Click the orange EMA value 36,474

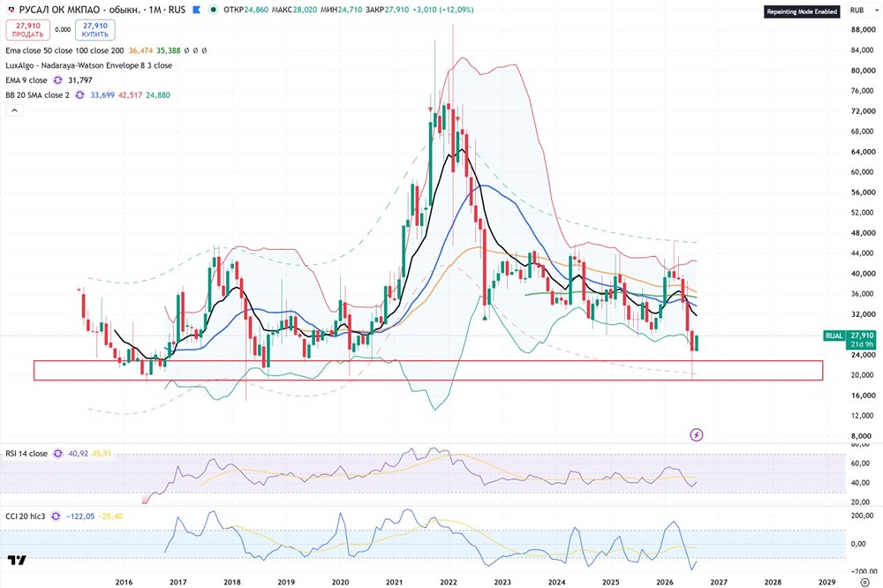[x=140, y=50]
